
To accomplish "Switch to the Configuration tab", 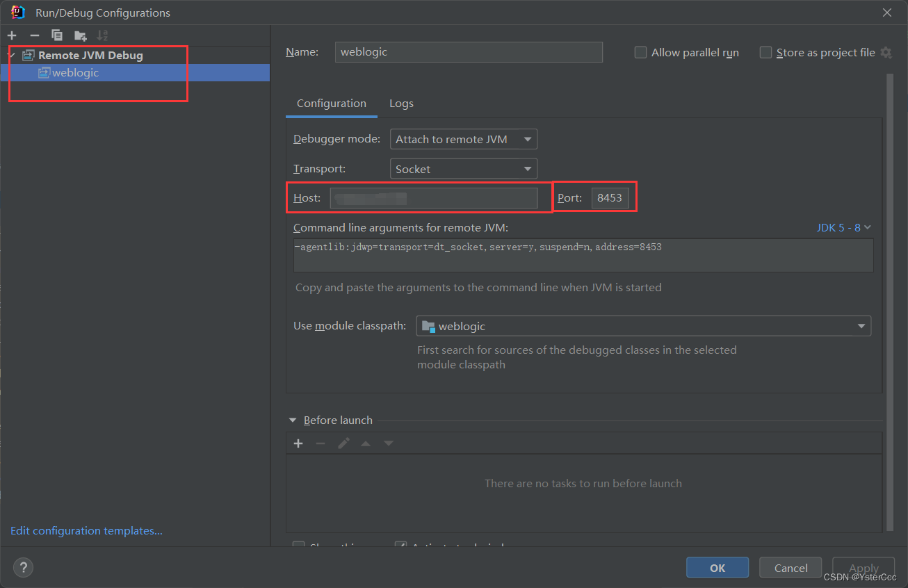I will 332,103.
